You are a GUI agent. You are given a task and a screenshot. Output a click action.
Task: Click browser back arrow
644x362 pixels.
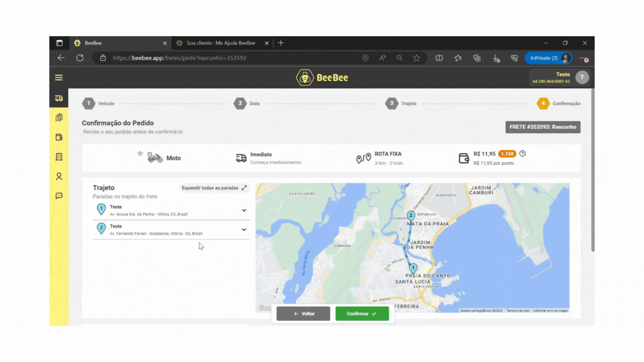tap(61, 58)
